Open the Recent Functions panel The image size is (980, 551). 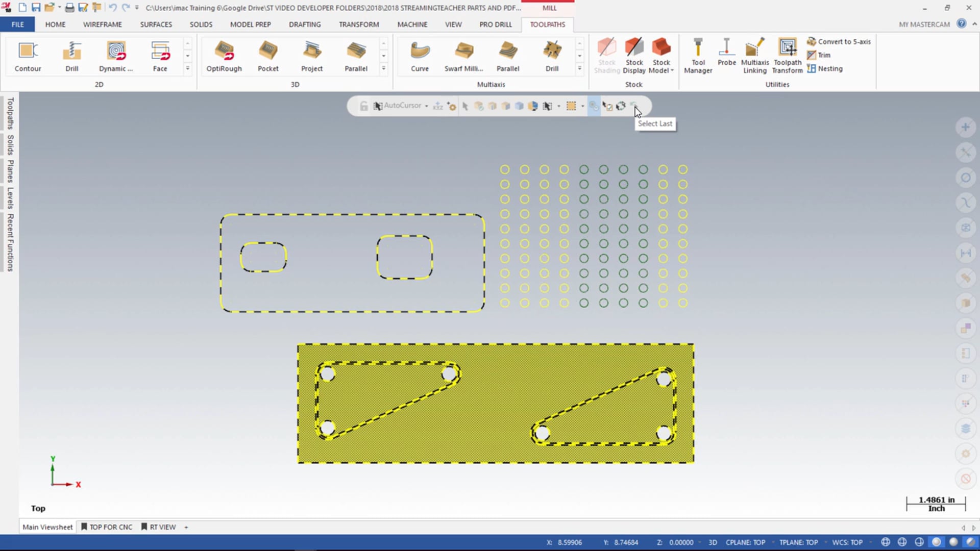pyautogui.click(x=10, y=242)
